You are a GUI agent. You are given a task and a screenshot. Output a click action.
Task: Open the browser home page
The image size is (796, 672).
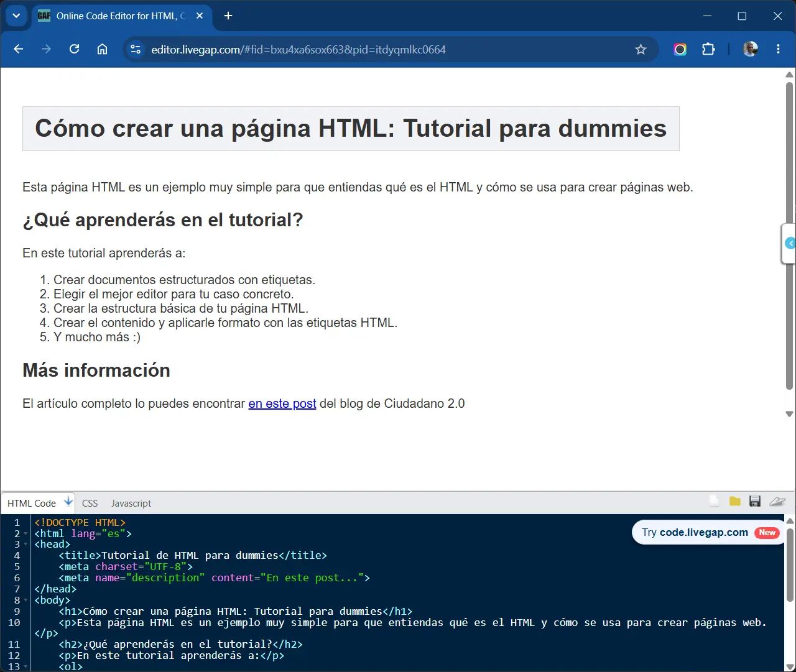pyautogui.click(x=102, y=49)
